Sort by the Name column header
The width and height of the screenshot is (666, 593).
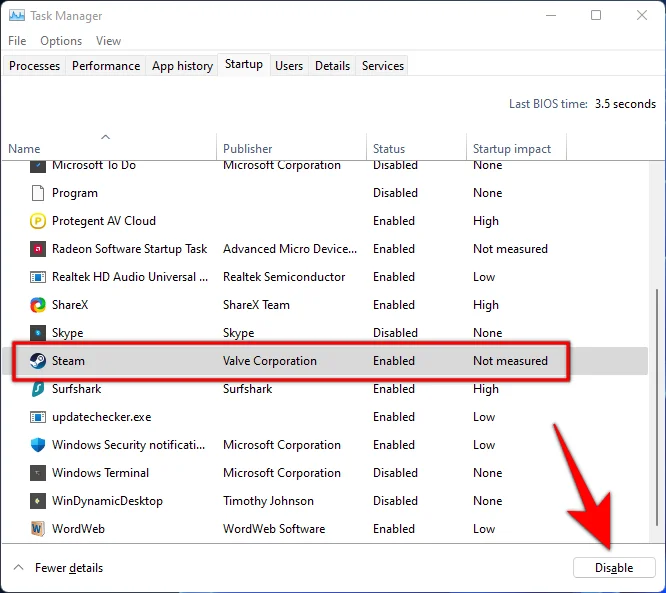(x=109, y=147)
